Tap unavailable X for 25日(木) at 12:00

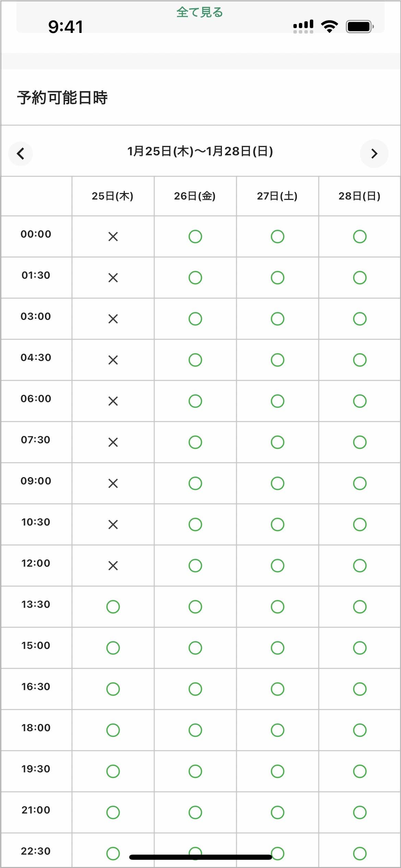(113, 566)
